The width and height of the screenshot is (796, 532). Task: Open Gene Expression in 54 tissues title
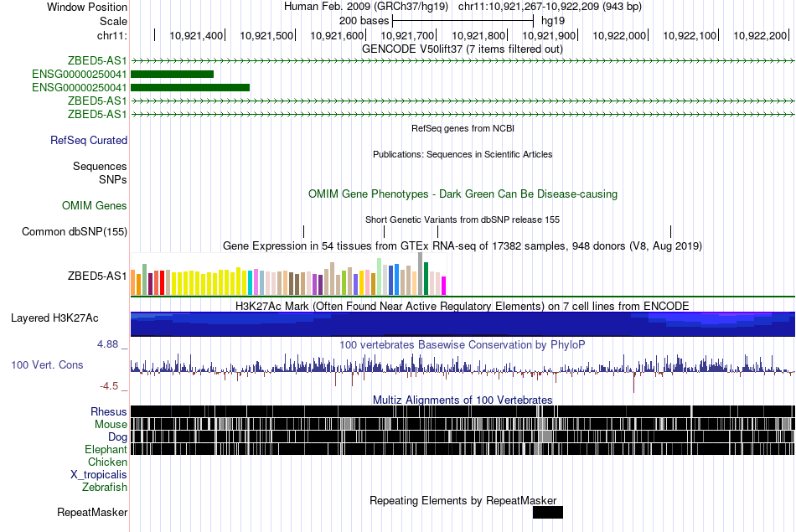[463, 246]
